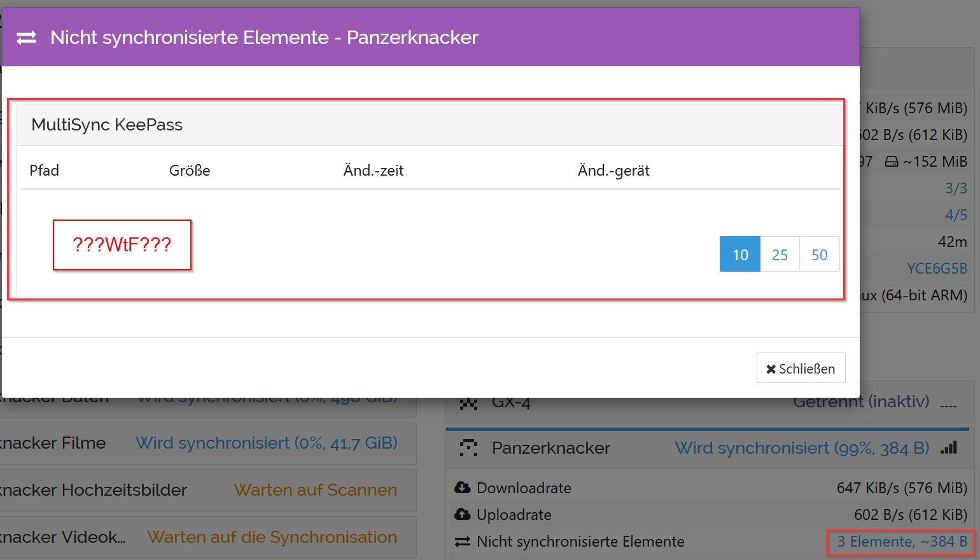Expand the GX-4 device row

636,403
